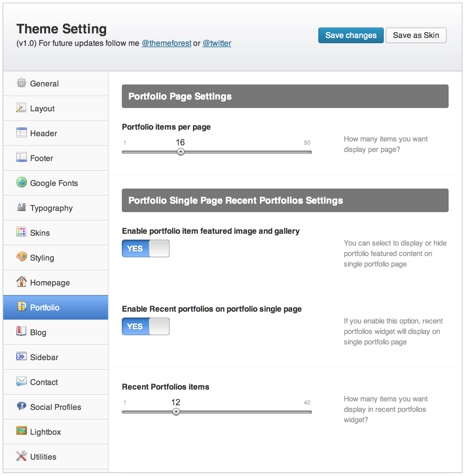Go to Social Profiles section

pos(55,407)
